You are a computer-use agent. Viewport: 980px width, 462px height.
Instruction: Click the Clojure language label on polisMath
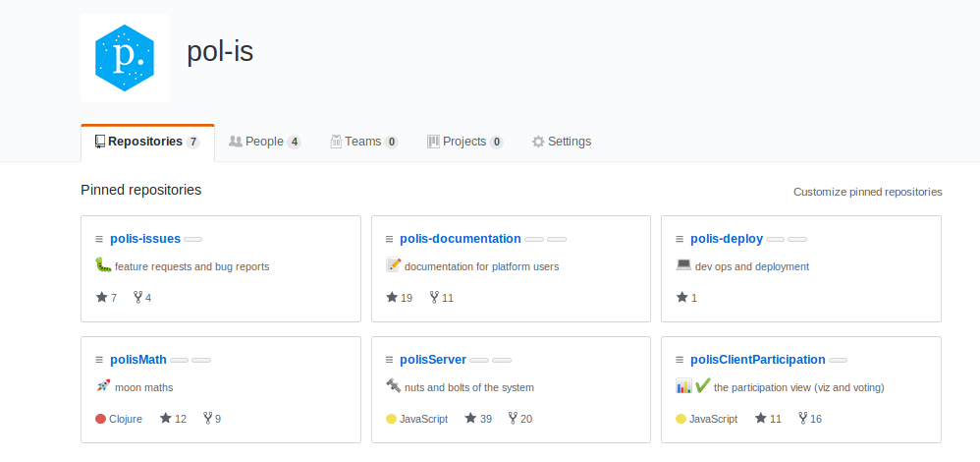(126, 419)
